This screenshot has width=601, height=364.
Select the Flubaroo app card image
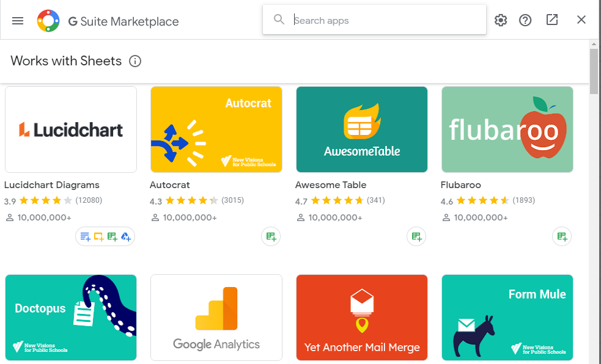507,129
